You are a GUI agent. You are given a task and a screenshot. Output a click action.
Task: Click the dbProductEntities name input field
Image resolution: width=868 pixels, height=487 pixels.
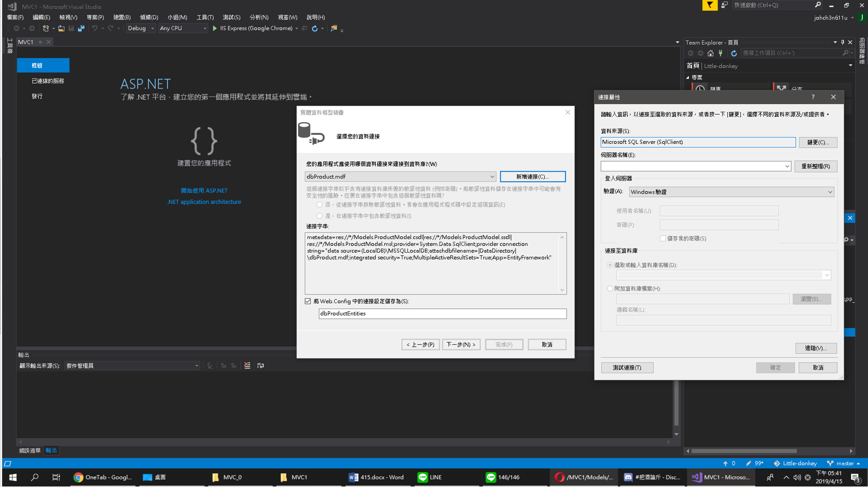pos(442,314)
